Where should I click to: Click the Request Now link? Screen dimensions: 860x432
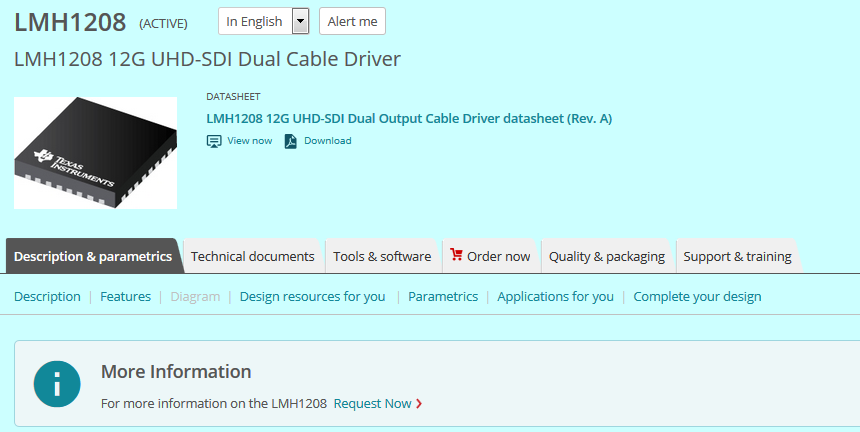click(x=372, y=403)
